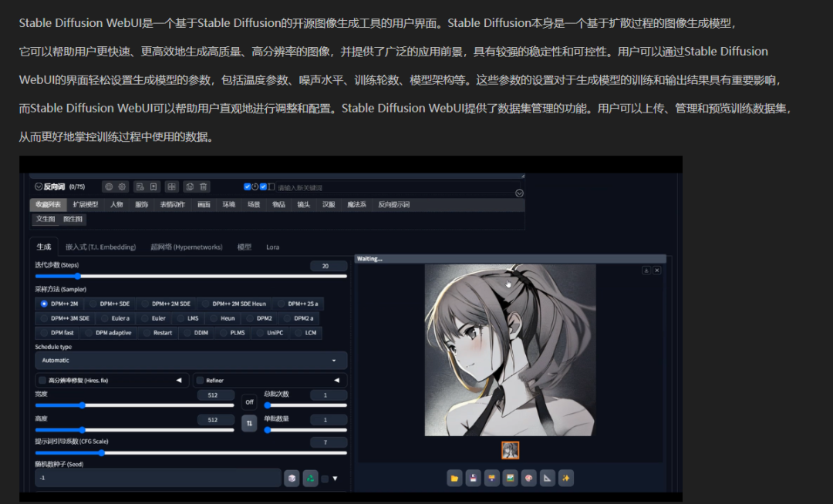833x504 pixels.
Task: Adjust the 高度 height slider handle
Action: [83, 430]
